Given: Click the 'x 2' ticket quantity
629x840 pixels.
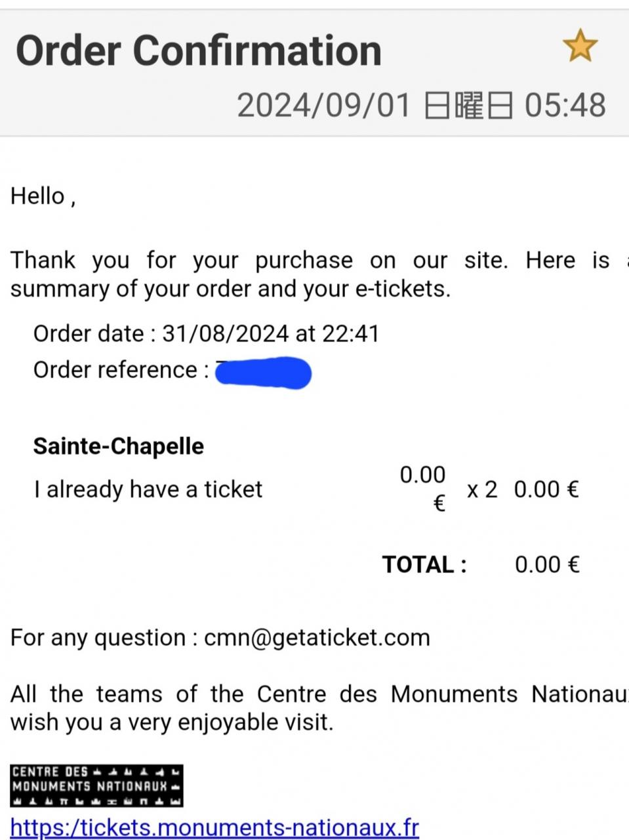Looking at the screenshot, I should pos(481,490).
